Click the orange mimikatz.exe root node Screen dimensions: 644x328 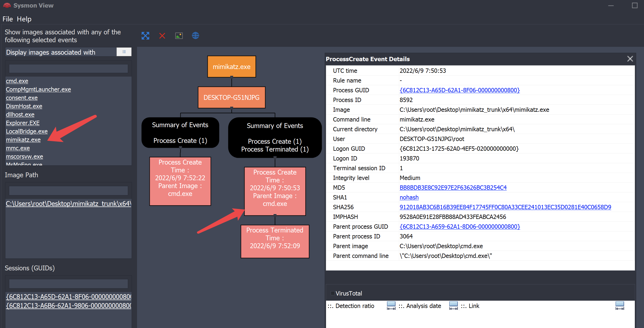[x=232, y=67]
